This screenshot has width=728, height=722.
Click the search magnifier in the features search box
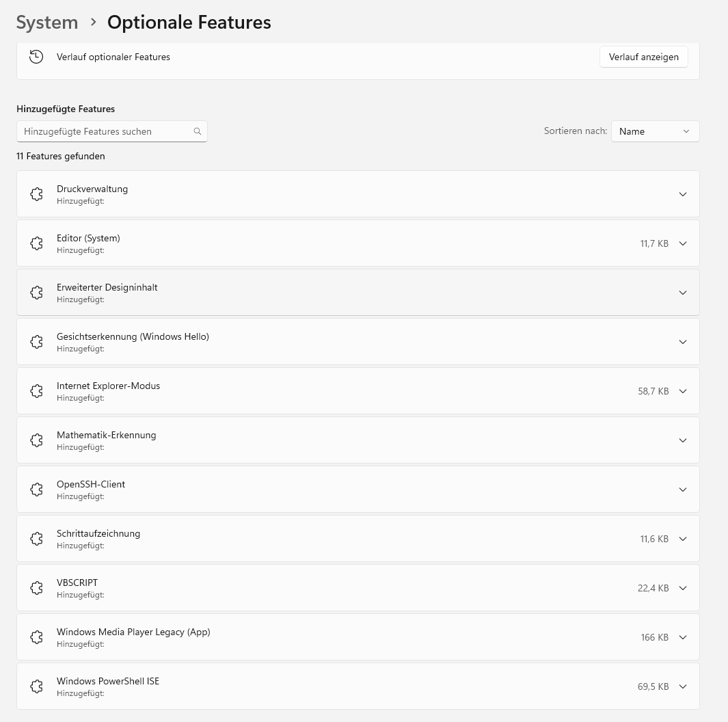point(198,131)
